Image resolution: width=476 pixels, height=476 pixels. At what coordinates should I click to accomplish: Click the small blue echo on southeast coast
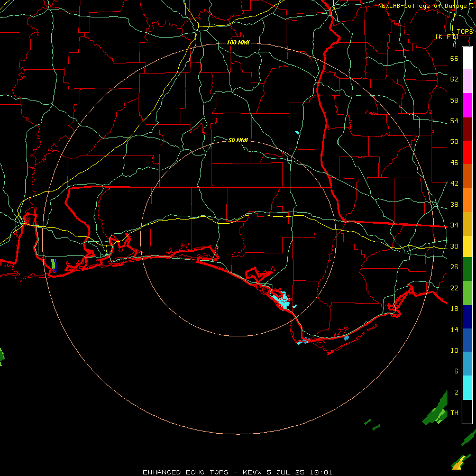[346, 338]
